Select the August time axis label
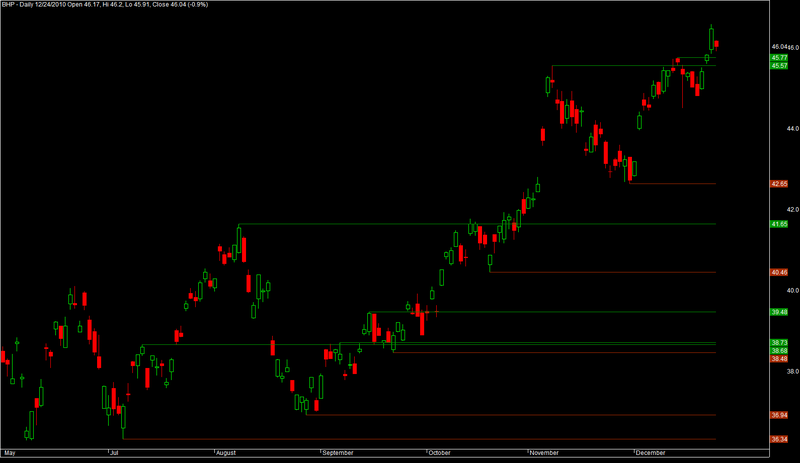This screenshot has width=800, height=463. (226, 453)
